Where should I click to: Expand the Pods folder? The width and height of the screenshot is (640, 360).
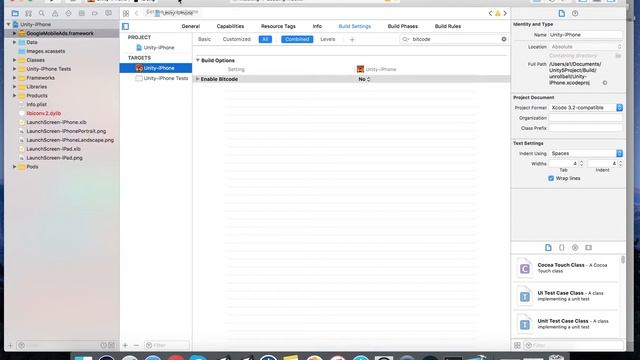coord(14,167)
